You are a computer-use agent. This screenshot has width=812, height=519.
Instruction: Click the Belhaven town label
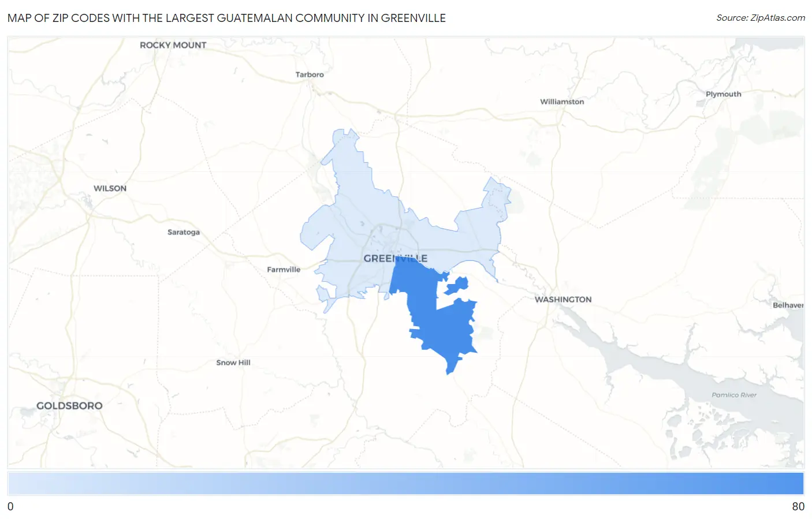788,305
